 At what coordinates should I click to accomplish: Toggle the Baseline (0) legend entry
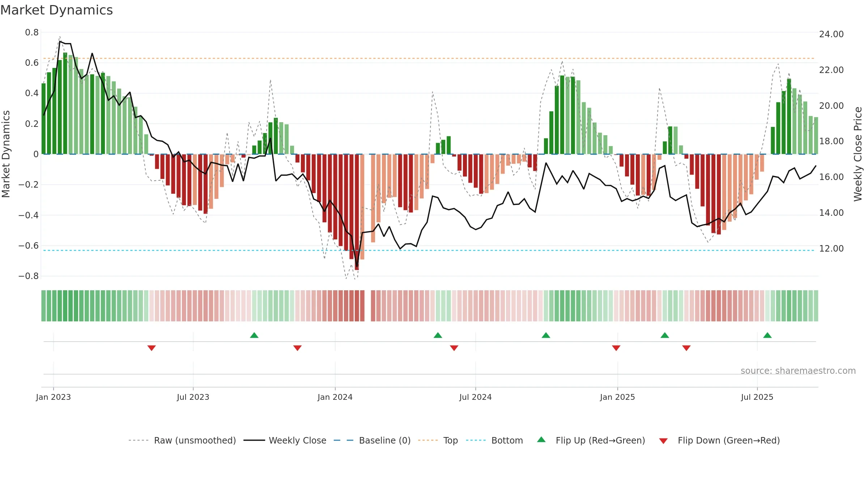[x=372, y=440]
